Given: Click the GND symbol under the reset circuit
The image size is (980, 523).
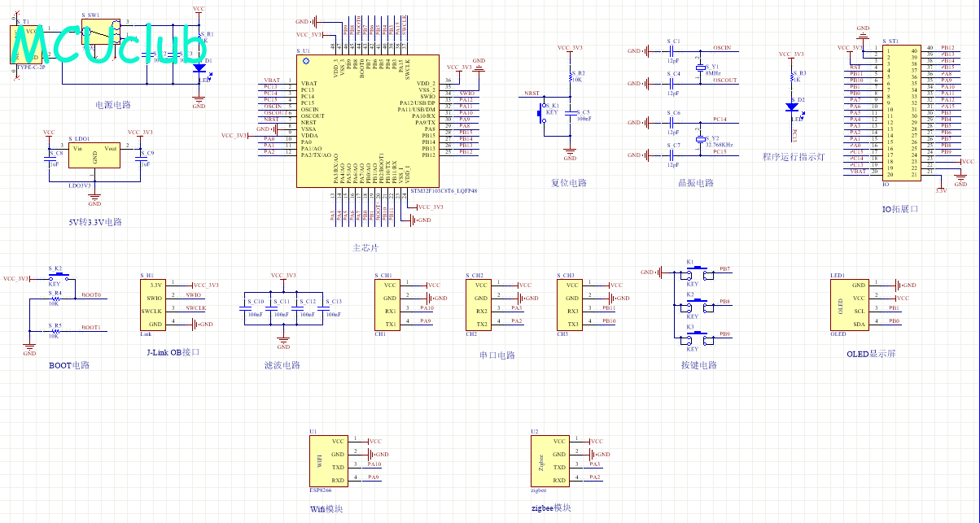Looking at the screenshot, I should (570, 152).
